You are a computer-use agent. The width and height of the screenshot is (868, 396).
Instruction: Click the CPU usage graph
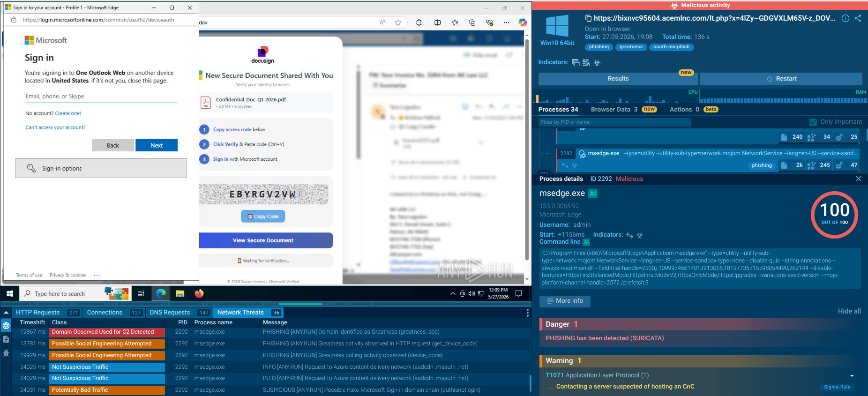[x=617, y=97]
